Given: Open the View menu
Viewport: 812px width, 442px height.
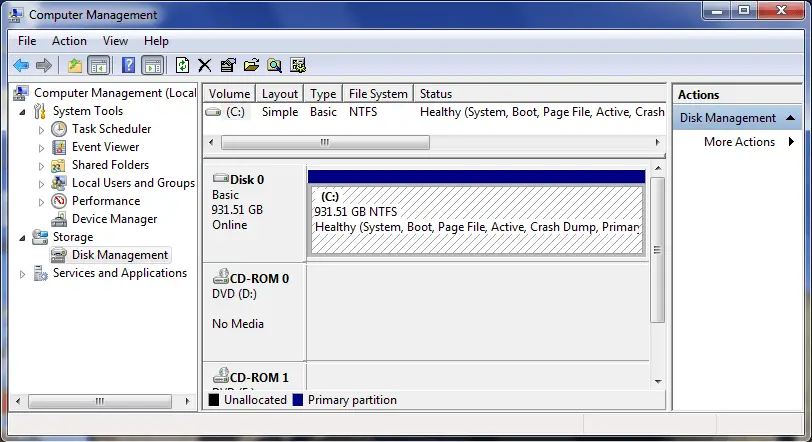Looking at the screenshot, I should point(115,41).
